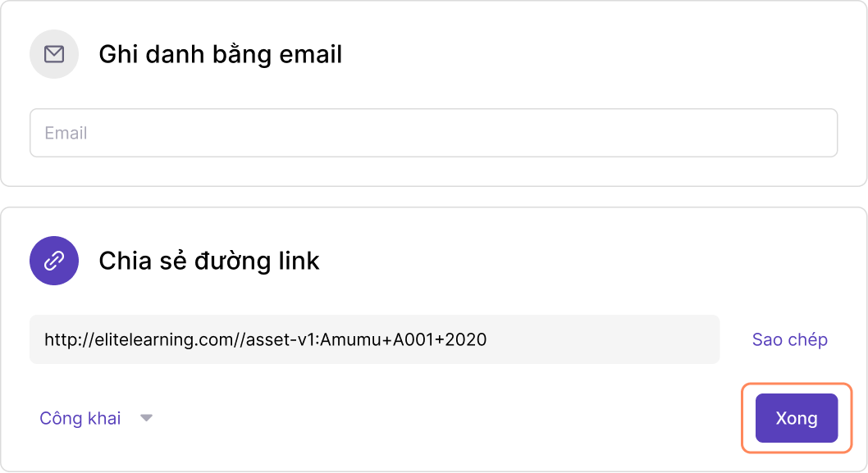Click the 'Chia sẻ đường link' title
The image size is (868, 473).
click(209, 260)
